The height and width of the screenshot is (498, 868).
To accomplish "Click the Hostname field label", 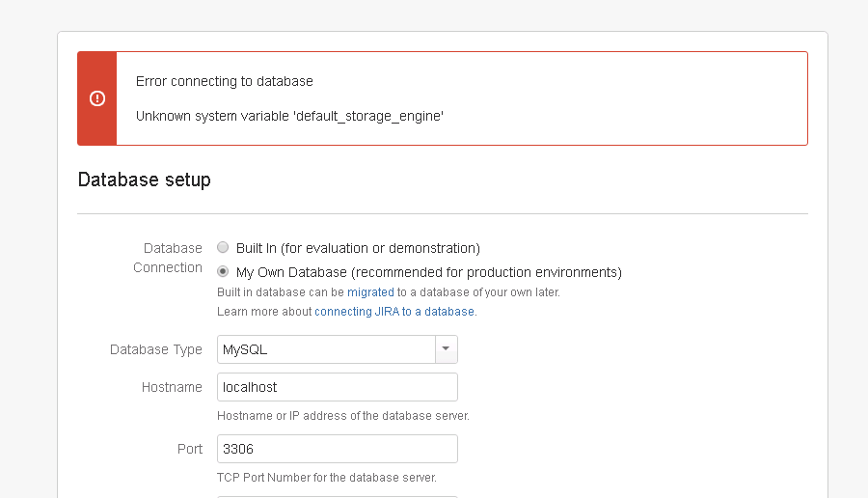I will pos(173,387).
